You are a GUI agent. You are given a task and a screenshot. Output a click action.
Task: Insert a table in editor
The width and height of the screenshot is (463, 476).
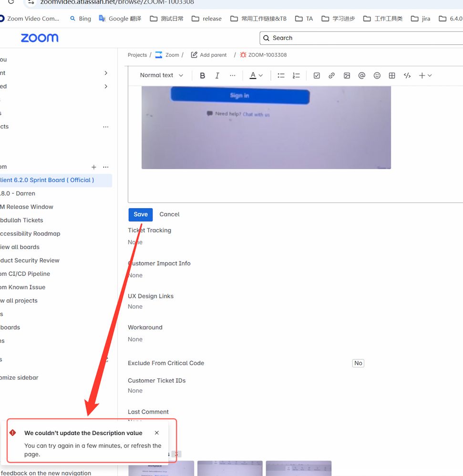392,76
